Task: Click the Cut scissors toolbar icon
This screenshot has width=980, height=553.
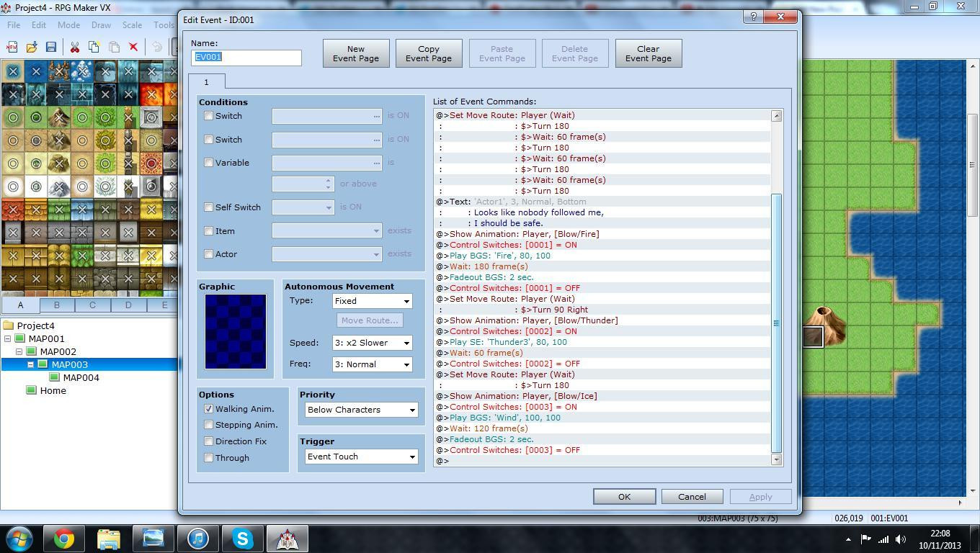Action: click(x=74, y=48)
